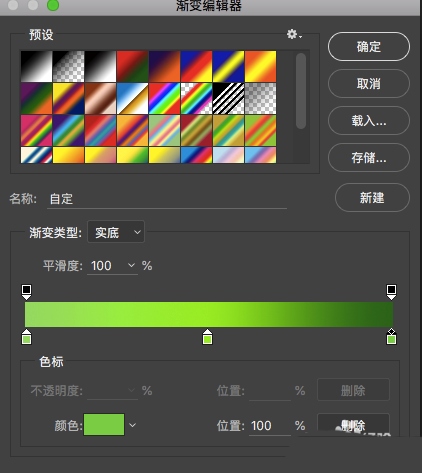The image size is (422, 473).
Task: Open the 渐变类型 dropdown showing 实底
Action: pos(116,232)
